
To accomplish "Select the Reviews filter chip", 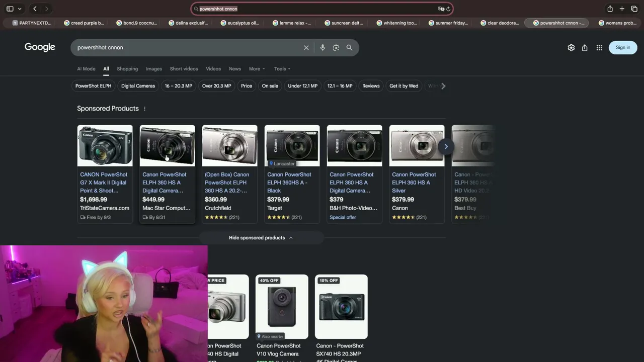I will pyautogui.click(x=371, y=86).
